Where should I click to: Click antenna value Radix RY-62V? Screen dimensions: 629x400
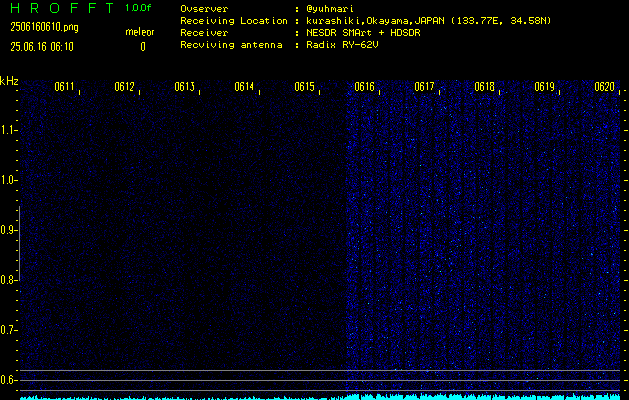(342, 45)
